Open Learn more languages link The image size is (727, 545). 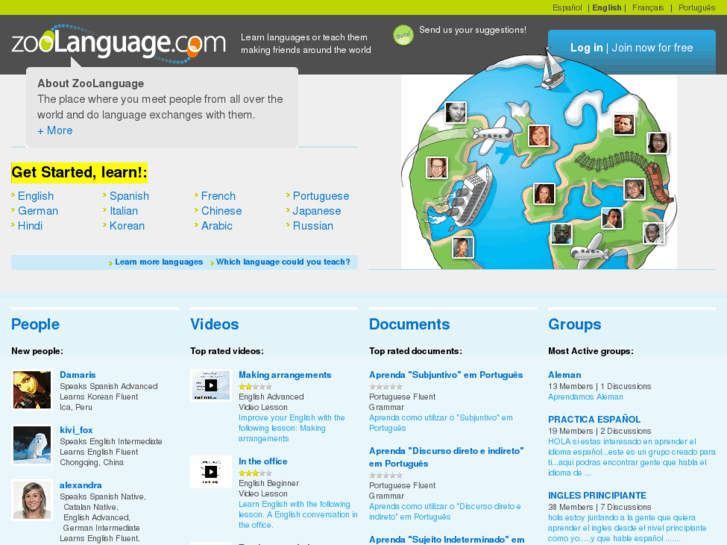click(159, 262)
